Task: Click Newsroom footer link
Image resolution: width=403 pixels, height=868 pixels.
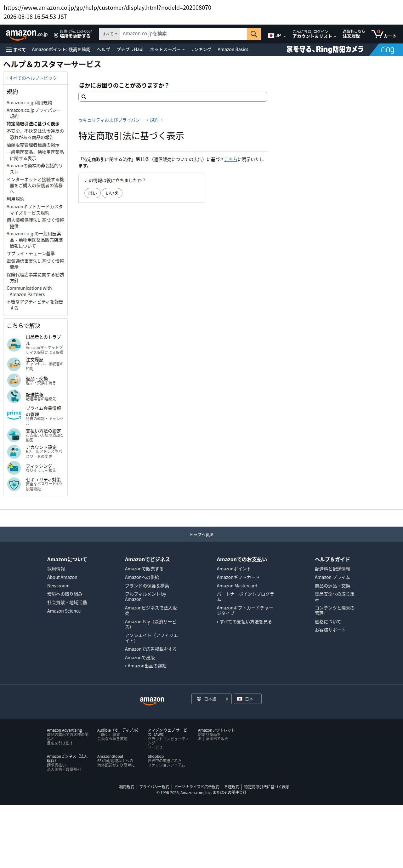Action: coord(58,585)
